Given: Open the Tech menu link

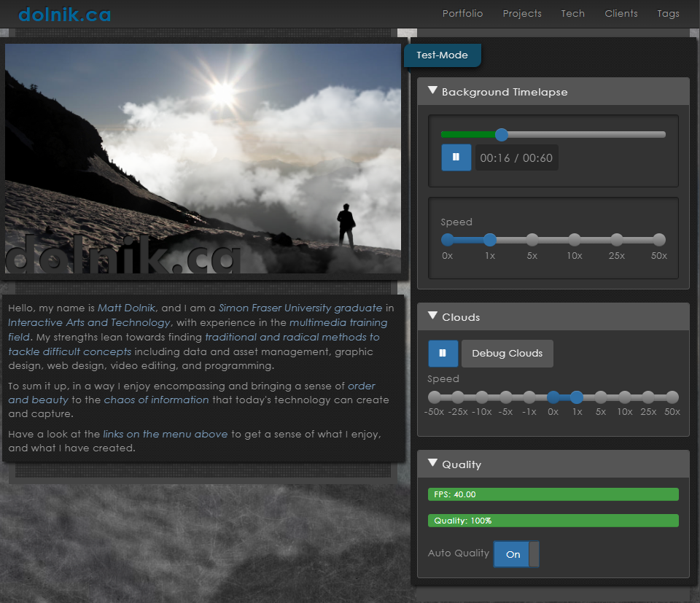Looking at the screenshot, I should [x=572, y=13].
